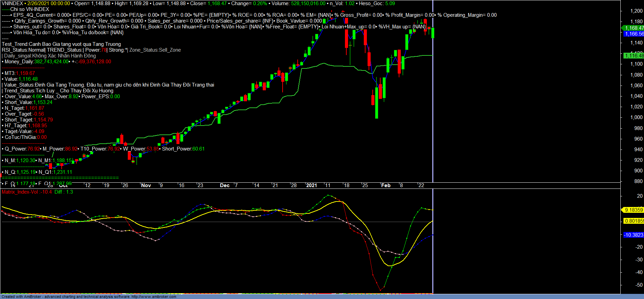Click the Dec month label on date axis
Screen dimensions: 644x299
(x=225, y=185)
